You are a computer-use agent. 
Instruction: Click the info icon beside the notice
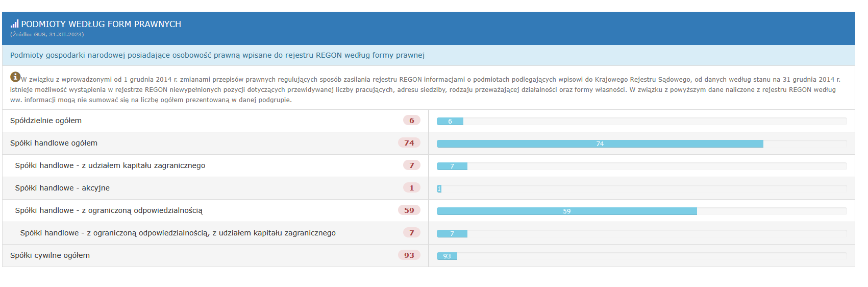[x=15, y=77]
